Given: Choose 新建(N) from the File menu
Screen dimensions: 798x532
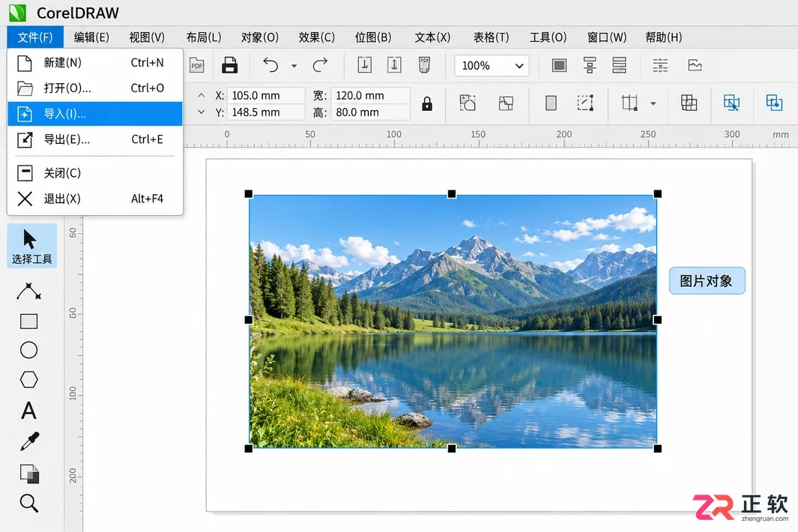Looking at the screenshot, I should pos(95,63).
